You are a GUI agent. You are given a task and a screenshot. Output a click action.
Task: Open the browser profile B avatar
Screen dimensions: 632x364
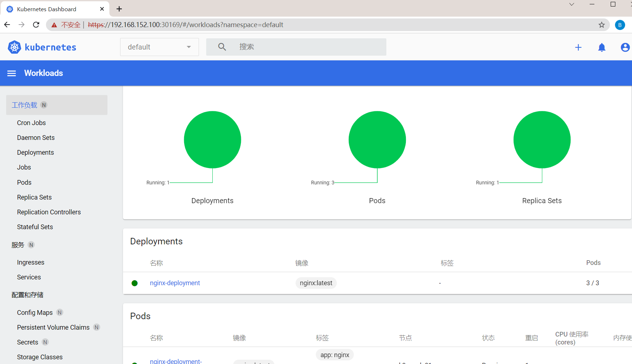[x=620, y=25]
